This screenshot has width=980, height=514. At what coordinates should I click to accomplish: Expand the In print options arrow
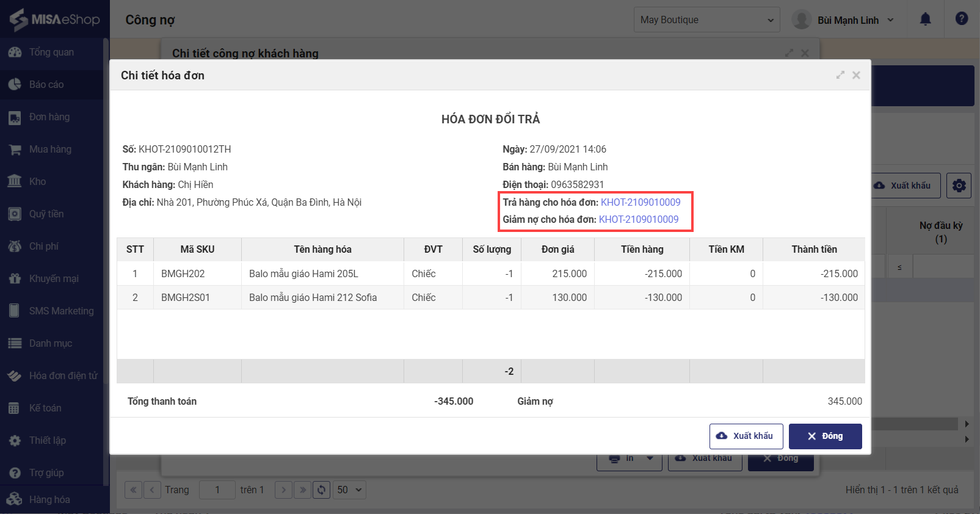pos(650,458)
